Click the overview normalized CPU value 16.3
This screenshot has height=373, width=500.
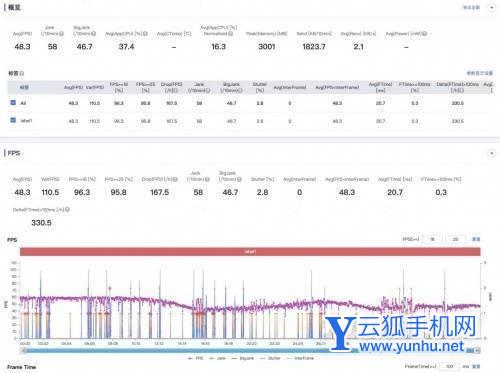(x=218, y=47)
